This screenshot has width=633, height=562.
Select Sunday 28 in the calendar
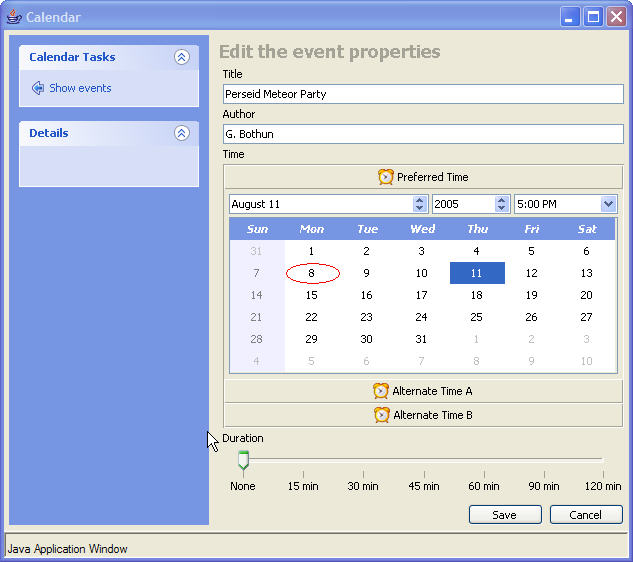257,339
